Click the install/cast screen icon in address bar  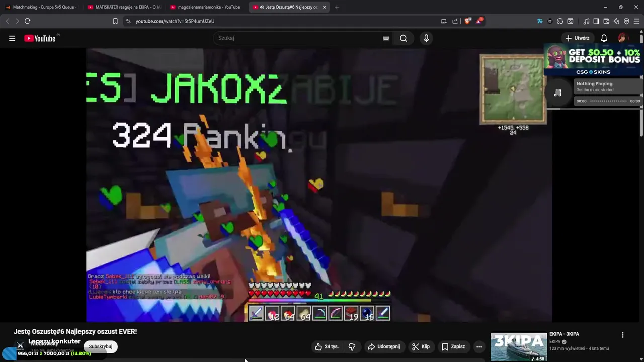444,21
